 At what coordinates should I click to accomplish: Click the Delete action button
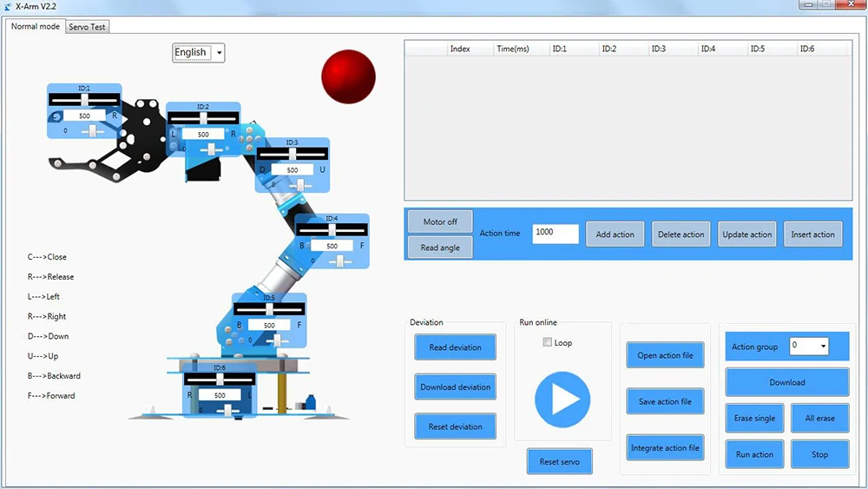(681, 235)
